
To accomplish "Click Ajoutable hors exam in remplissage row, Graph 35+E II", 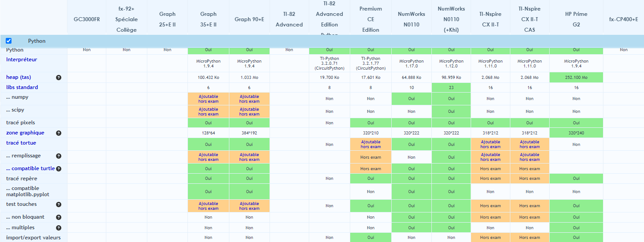I will coord(208,157).
